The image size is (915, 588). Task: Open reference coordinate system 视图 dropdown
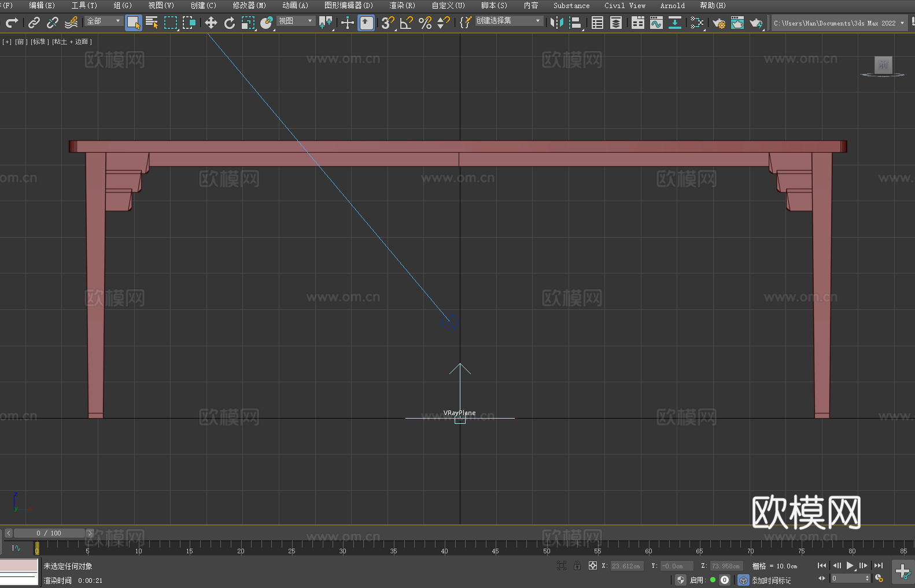pos(296,21)
